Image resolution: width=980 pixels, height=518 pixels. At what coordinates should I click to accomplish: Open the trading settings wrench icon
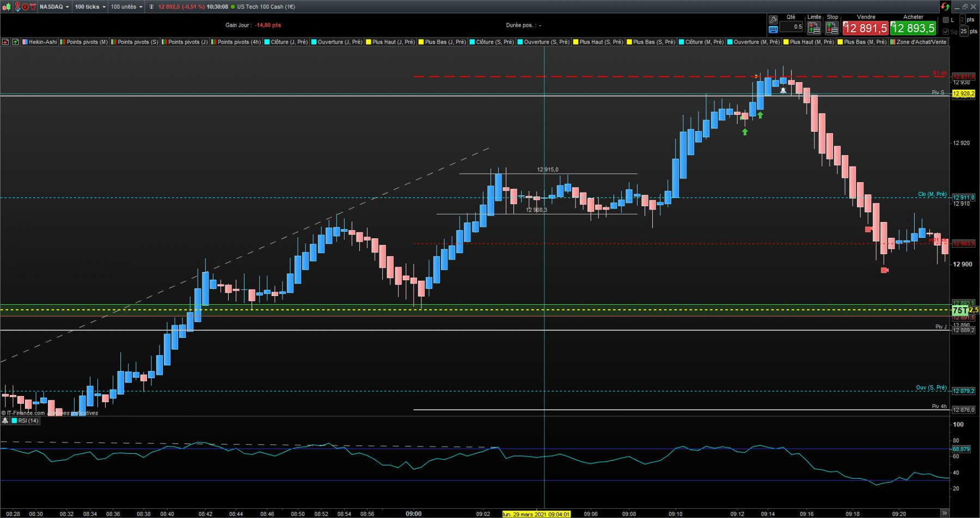(773, 20)
